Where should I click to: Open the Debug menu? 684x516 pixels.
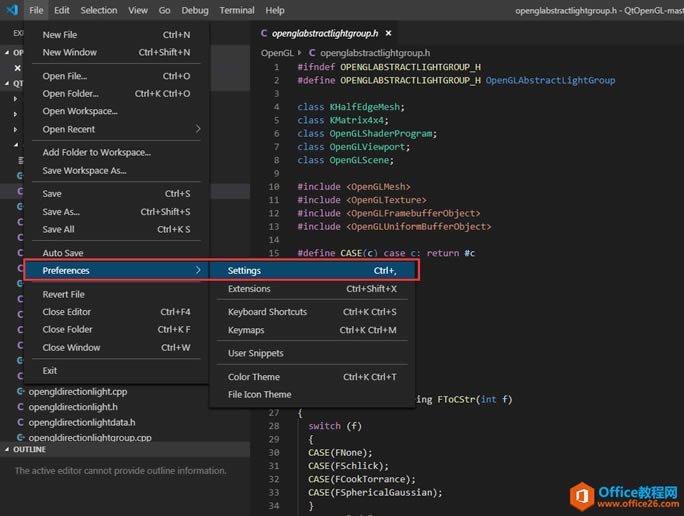point(195,10)
